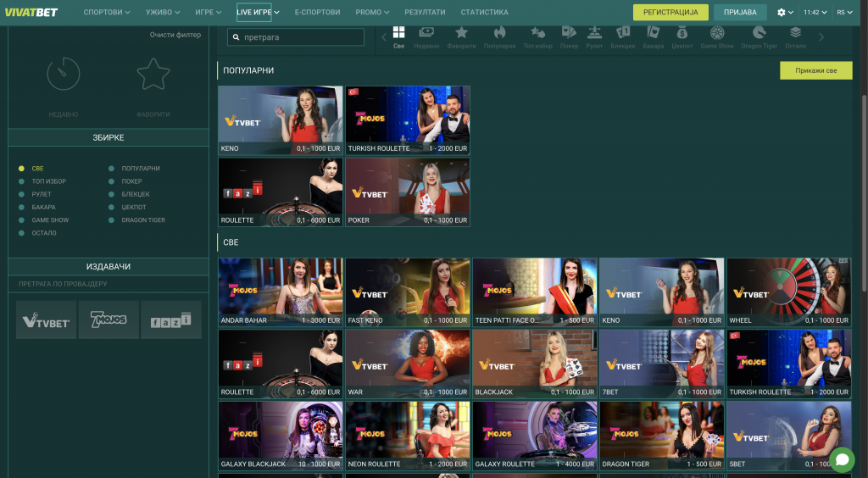Open the BLACKJACK game thumbnail
The image size is (868, 478).
(535, 364)
